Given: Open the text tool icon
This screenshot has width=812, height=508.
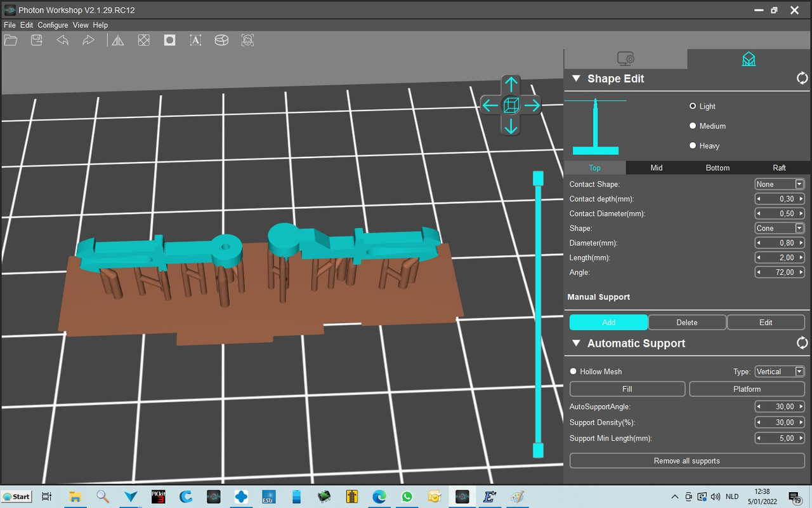Looking at the screenshot, I should 195,40.
